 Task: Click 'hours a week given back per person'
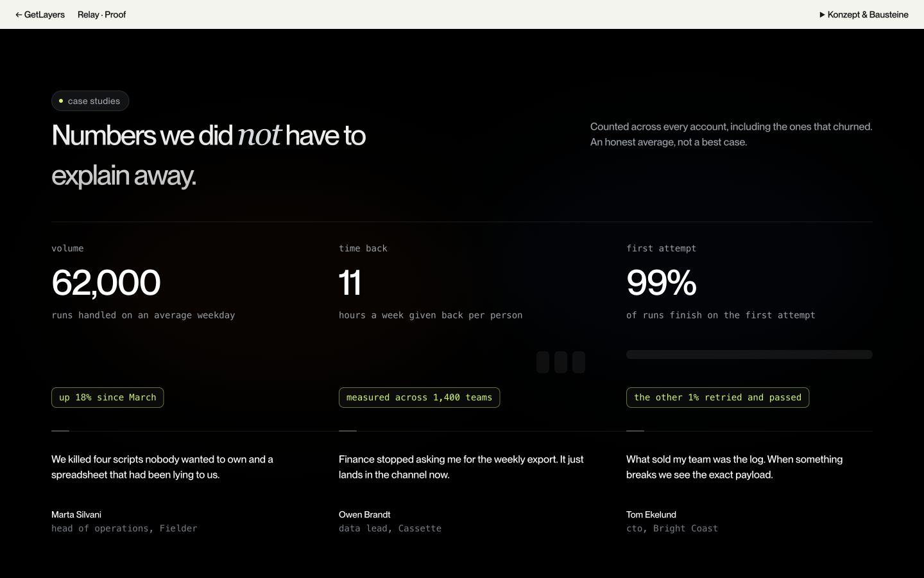click(431, 315)
